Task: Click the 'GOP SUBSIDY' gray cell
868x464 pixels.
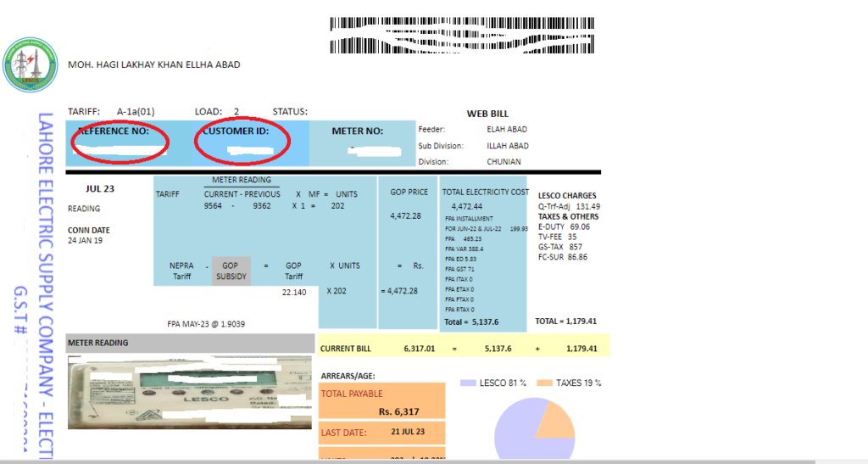Action: coord(231,271)
